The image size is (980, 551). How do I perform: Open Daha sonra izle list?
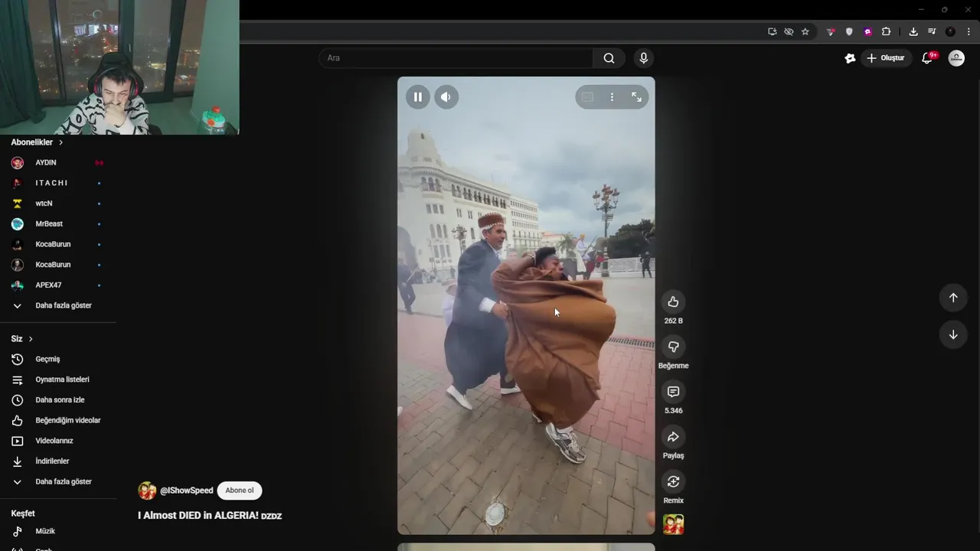58,399
